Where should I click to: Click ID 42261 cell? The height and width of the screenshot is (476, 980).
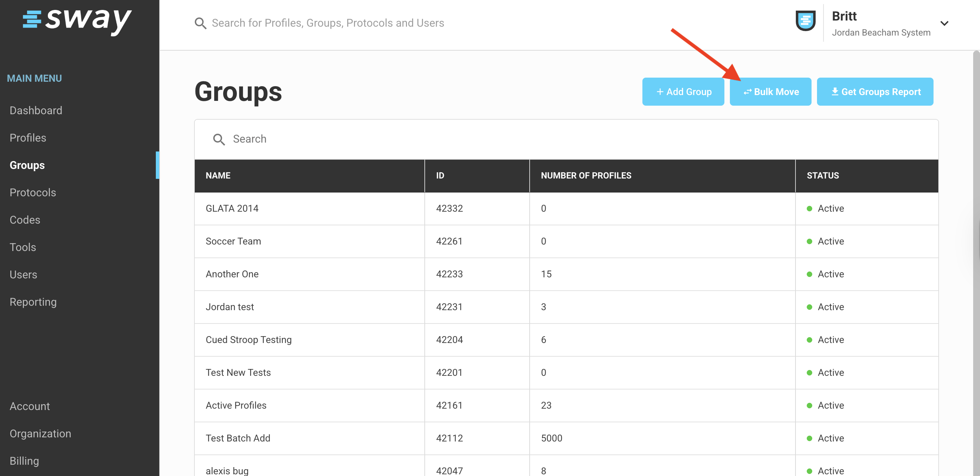pos(477,241)
